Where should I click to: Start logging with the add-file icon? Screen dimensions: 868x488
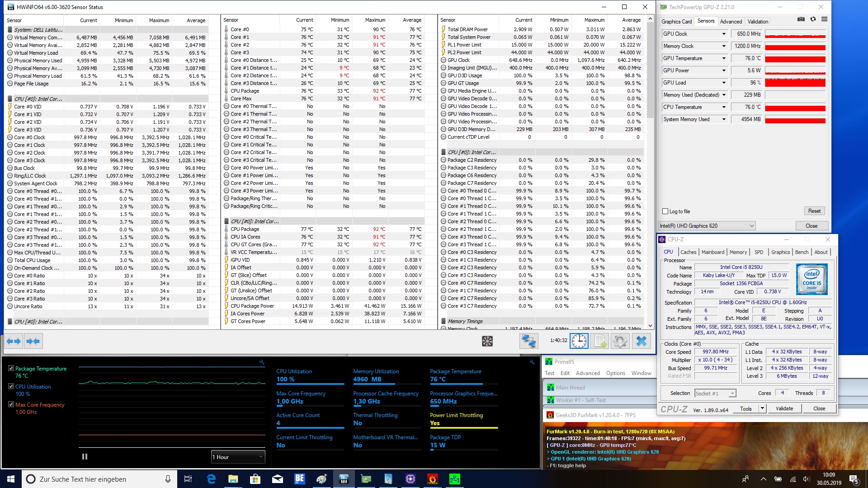pyautogui.click(x=599, y=341)
